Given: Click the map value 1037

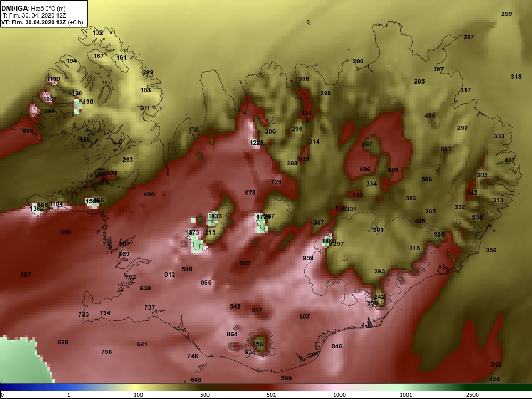Looking at the screenshot, I should coord(50,99).
